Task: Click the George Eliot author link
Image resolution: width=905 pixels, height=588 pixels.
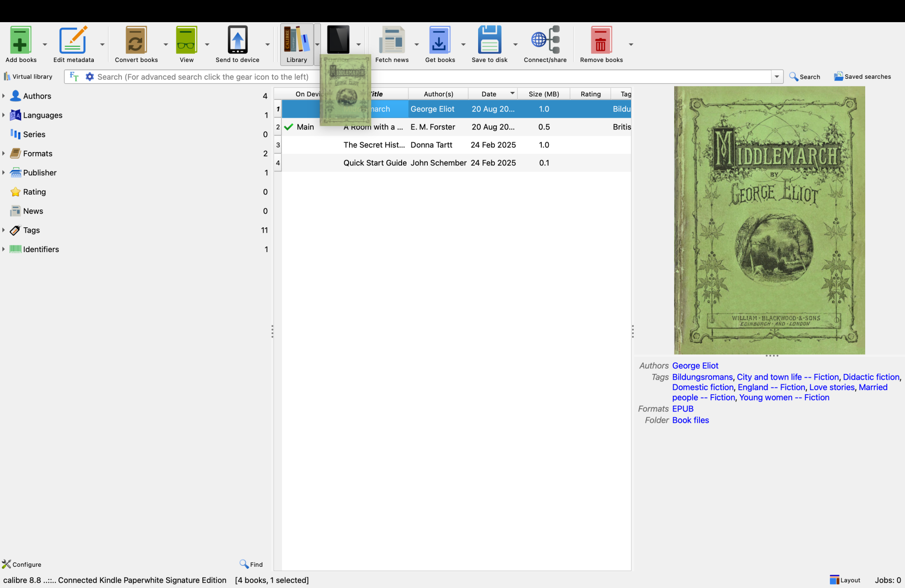Action: pyautogui.click(x=695, y=365)
